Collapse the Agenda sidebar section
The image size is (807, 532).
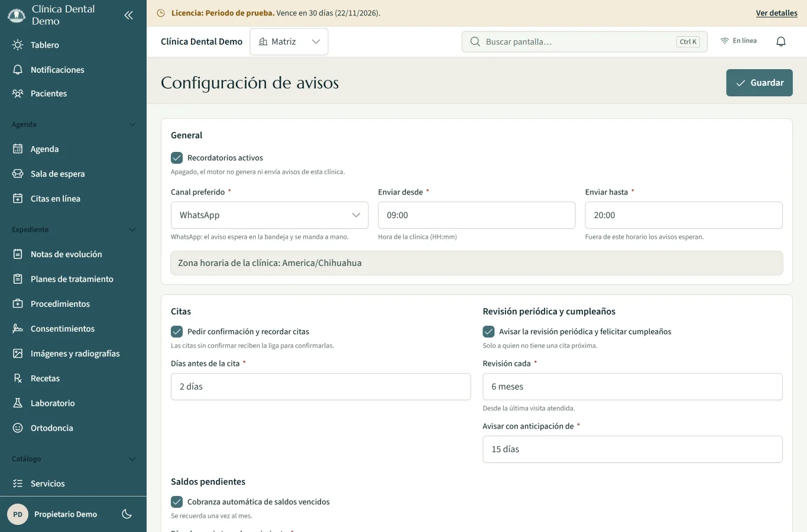pyautogui.click(x=132, y=124)
